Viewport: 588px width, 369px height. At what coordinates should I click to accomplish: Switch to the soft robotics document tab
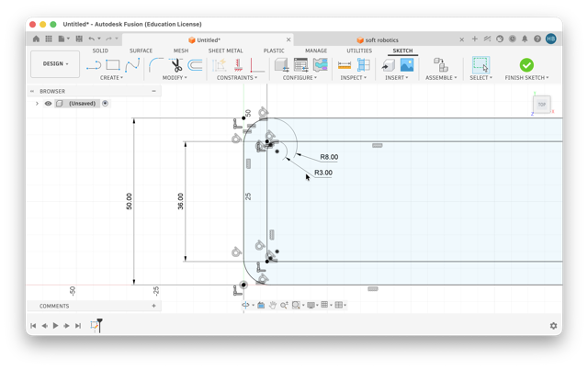click(x=378, y=39)
